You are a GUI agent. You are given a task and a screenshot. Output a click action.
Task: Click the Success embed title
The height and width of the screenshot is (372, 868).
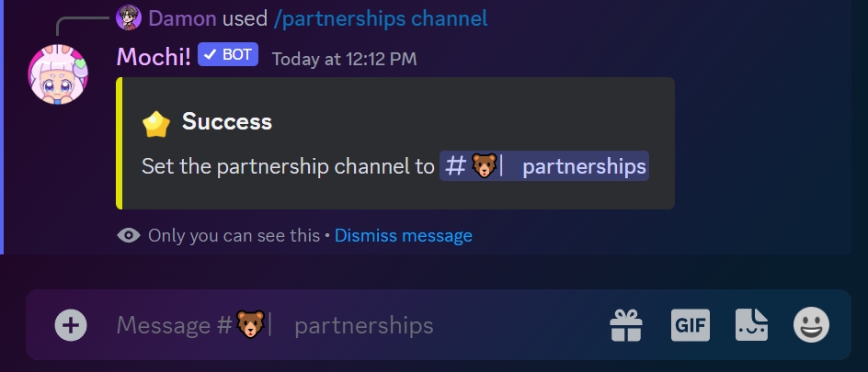point(227,121)
